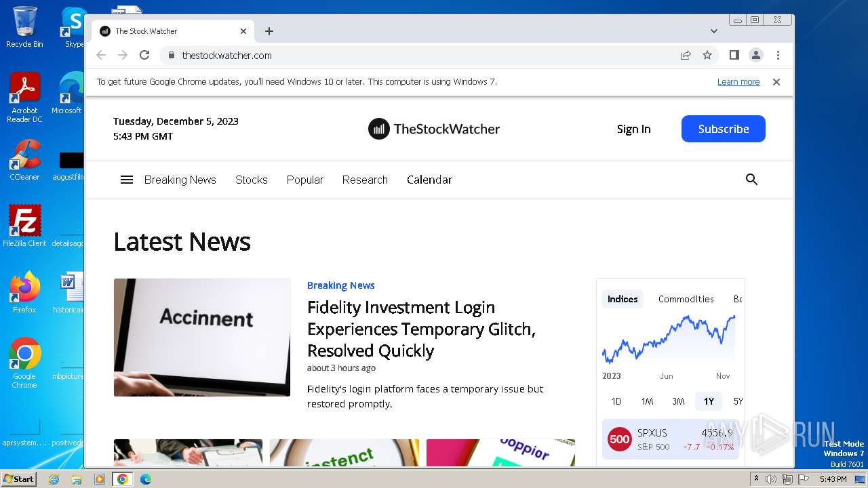Show hidden system tray icons arrow
This screenshot has width=868, height=488.
(756, 479)
